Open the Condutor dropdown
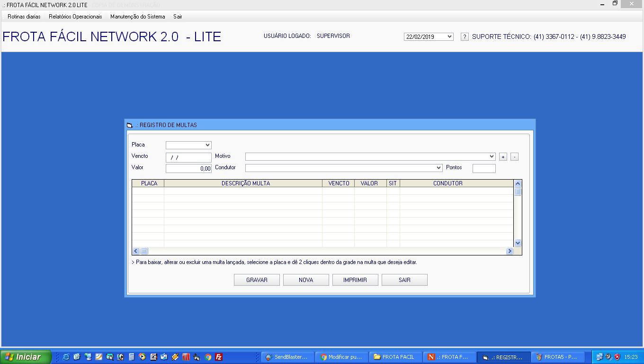This screenshot has height=364, width=644. pyautogui.click(x=438, y=167)
